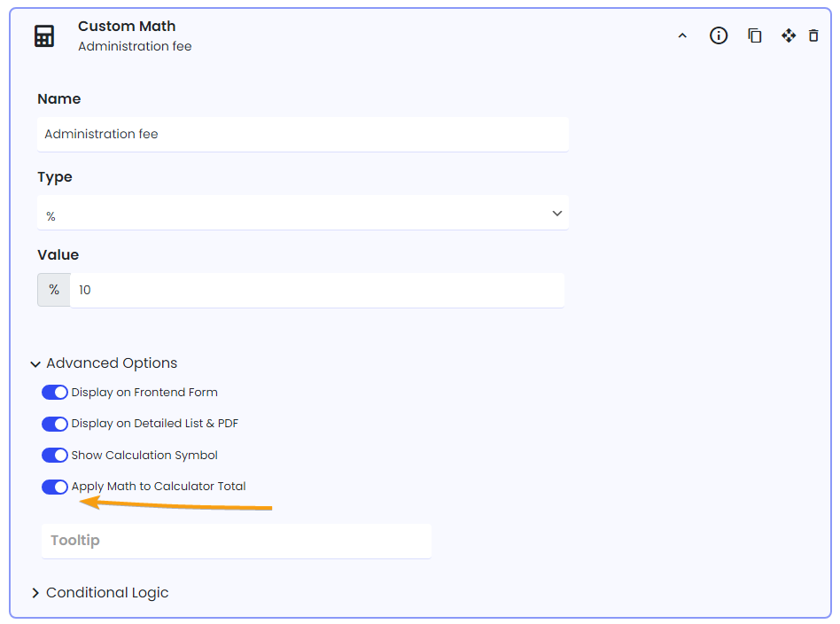Delete the element with the trash icon
The image size is (840, 624).
coord(813,36)
